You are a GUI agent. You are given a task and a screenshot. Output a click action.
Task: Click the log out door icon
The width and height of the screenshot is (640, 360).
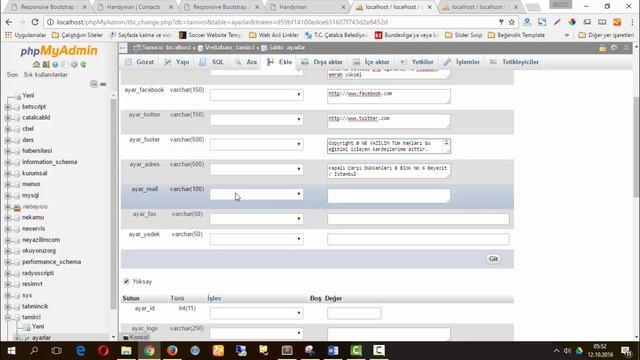point(46,64)
